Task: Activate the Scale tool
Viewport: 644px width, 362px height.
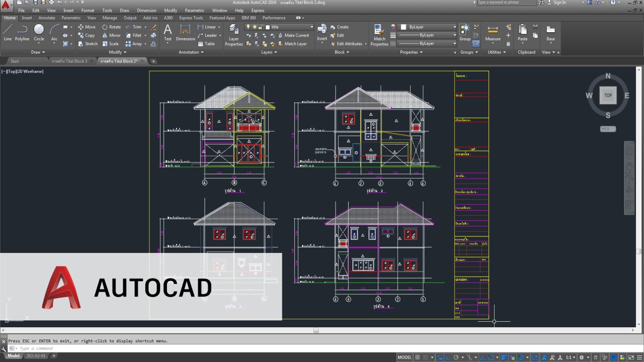Action: 110,44
